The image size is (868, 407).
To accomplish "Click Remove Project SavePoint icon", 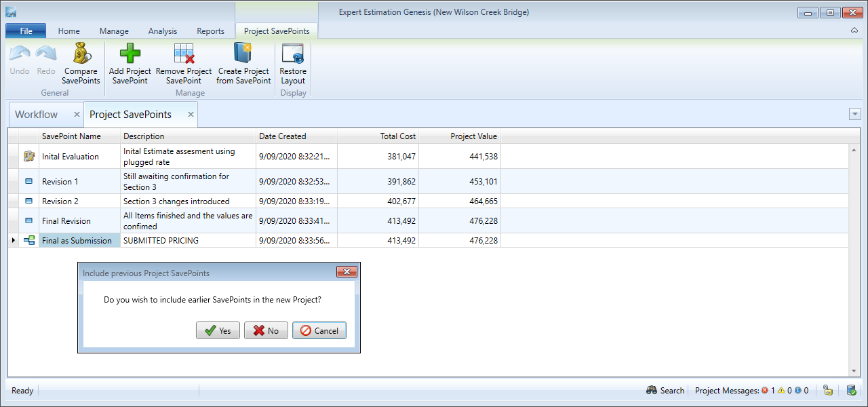I will point(184,54).
